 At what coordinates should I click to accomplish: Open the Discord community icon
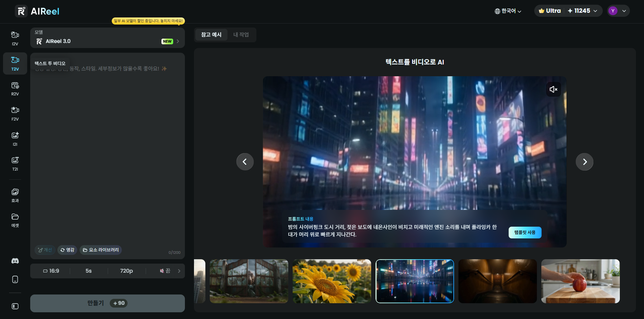pyautogui.click(x=15, y=261)
